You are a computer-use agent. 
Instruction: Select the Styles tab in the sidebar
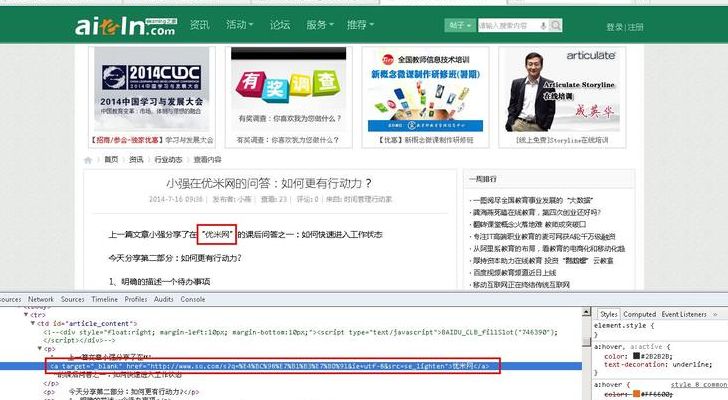609,315
